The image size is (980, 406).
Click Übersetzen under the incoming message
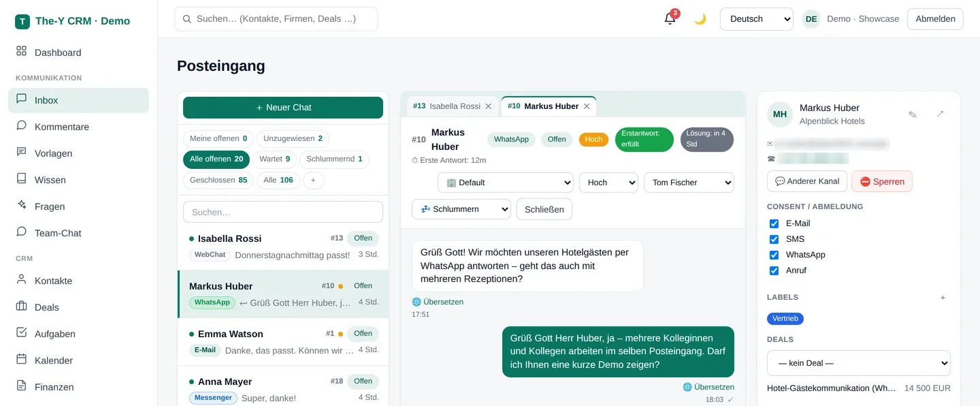438,302
